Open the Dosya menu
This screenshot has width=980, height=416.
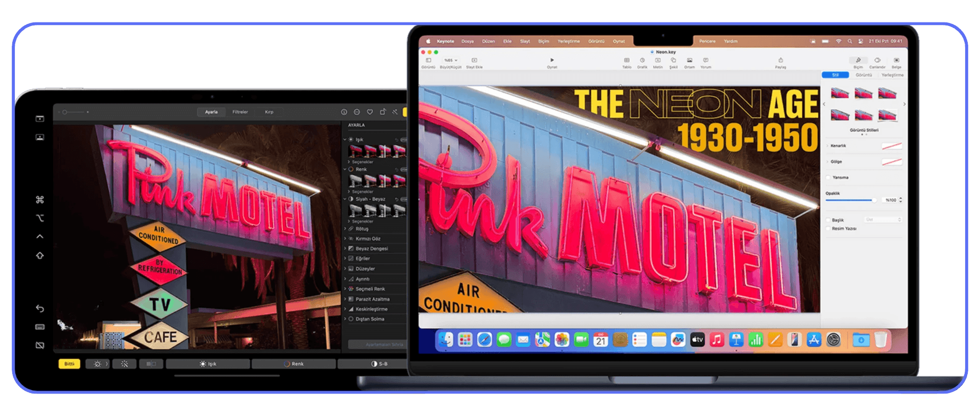pyautogui.click(x=468, y=41)
